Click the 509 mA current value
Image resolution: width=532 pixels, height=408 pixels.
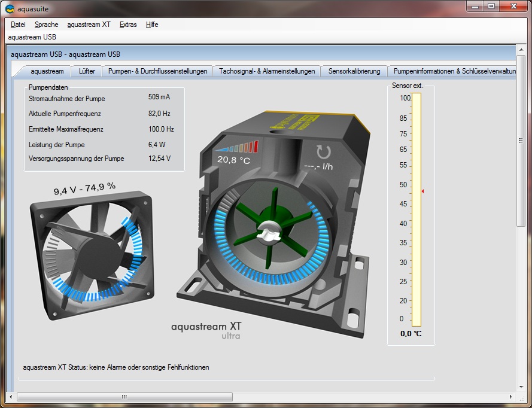tap(159, 97)
